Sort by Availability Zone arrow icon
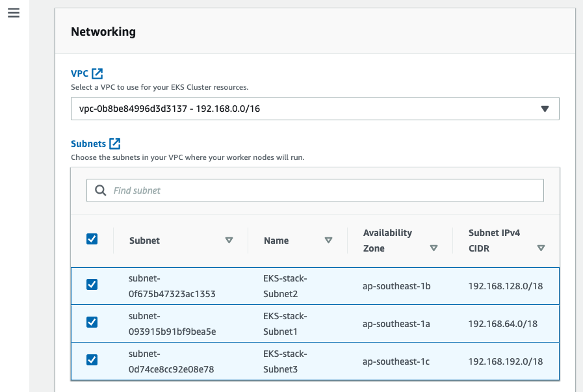 434,248
